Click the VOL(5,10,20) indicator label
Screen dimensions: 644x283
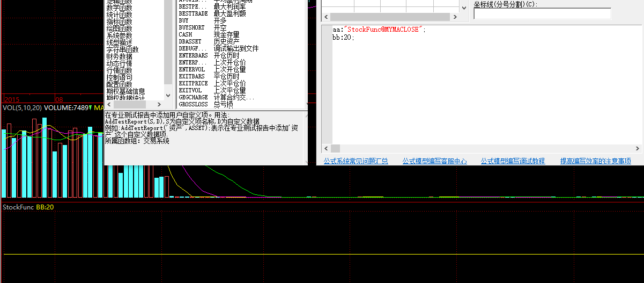pos(22,108)
